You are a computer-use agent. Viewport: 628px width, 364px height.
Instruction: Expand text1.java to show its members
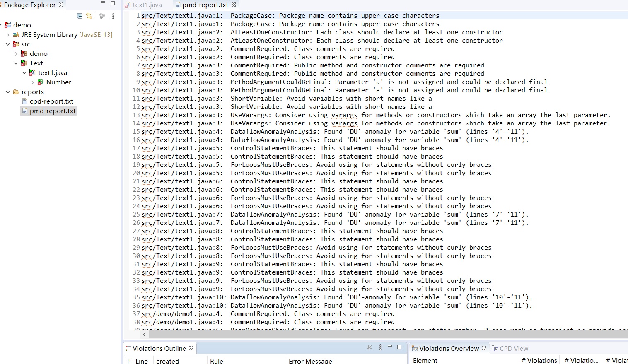(x=24, y=72)
